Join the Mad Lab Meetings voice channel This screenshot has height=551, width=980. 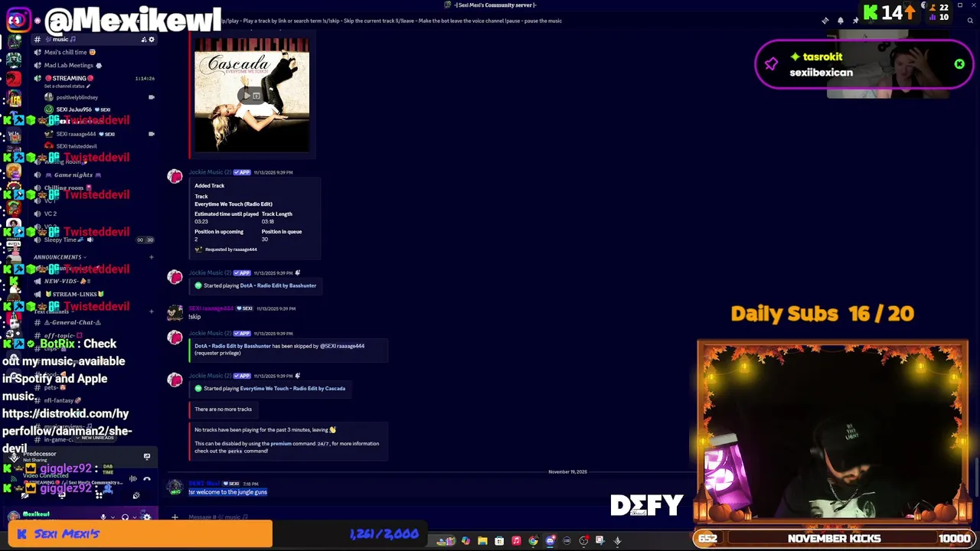pyautogui.click(x=93, y=65)
